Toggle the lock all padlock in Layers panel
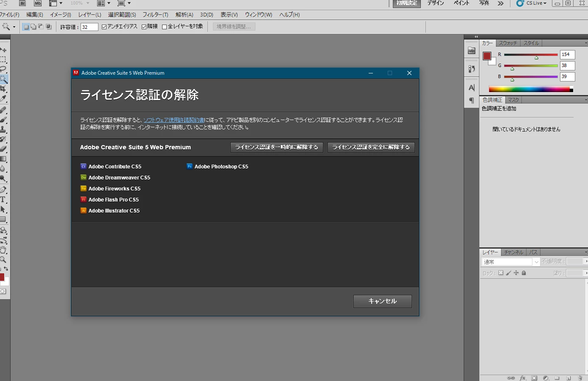Viewport: 588px width, 381px height. click(524, 273)
